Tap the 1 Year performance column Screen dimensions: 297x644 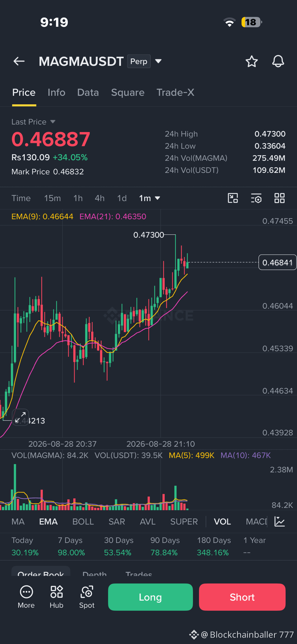[254, 546]
